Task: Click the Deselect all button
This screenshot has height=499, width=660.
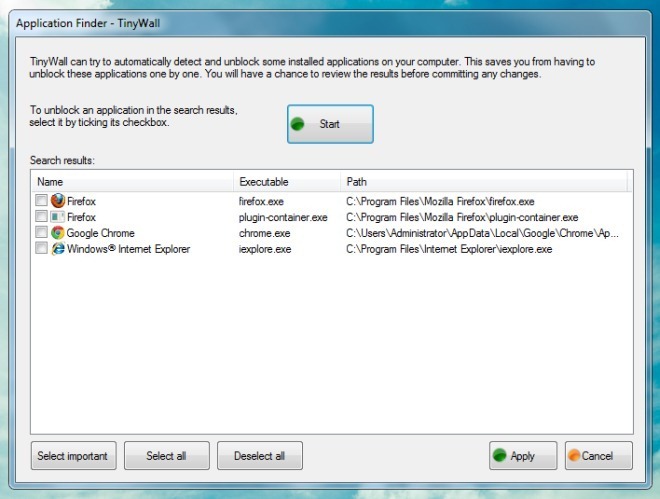Action: click(260, 456)
